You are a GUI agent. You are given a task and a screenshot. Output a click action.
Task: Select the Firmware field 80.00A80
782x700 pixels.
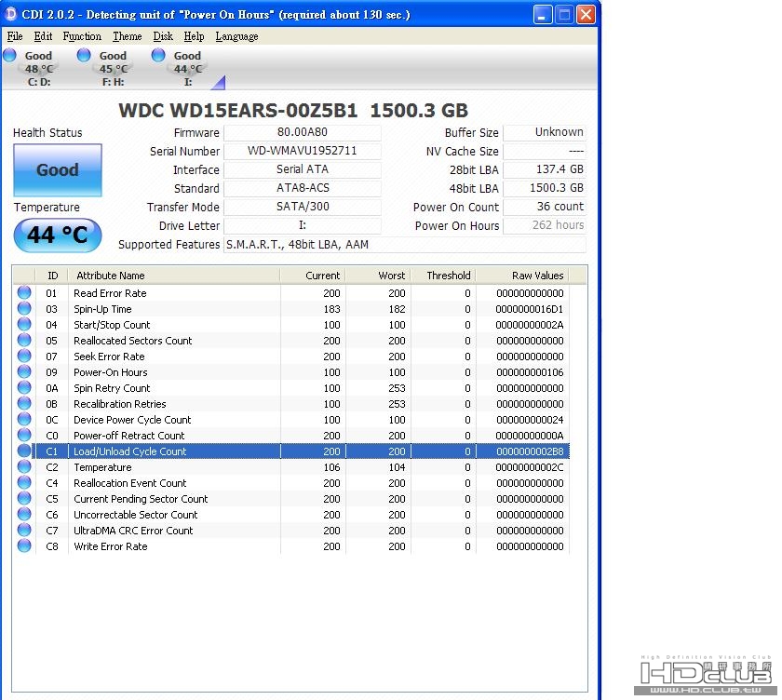303,132
